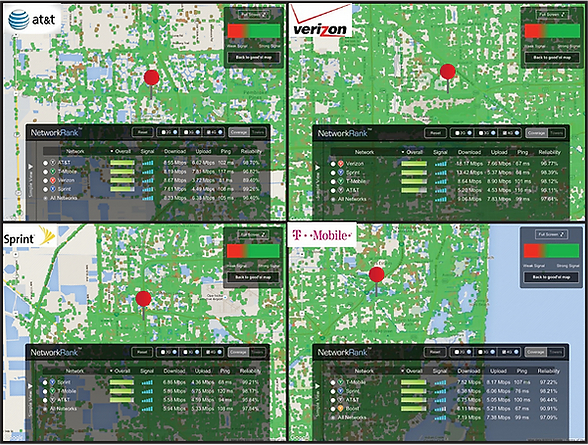Toggle the 2G checkbox in the Verizon panel

click(x=457, y=133)
